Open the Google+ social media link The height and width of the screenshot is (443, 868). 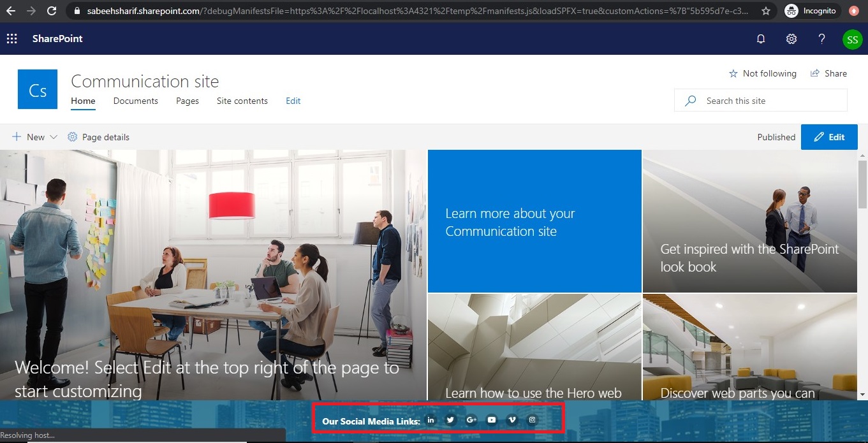pyautogui.click(x=471, y=419)
